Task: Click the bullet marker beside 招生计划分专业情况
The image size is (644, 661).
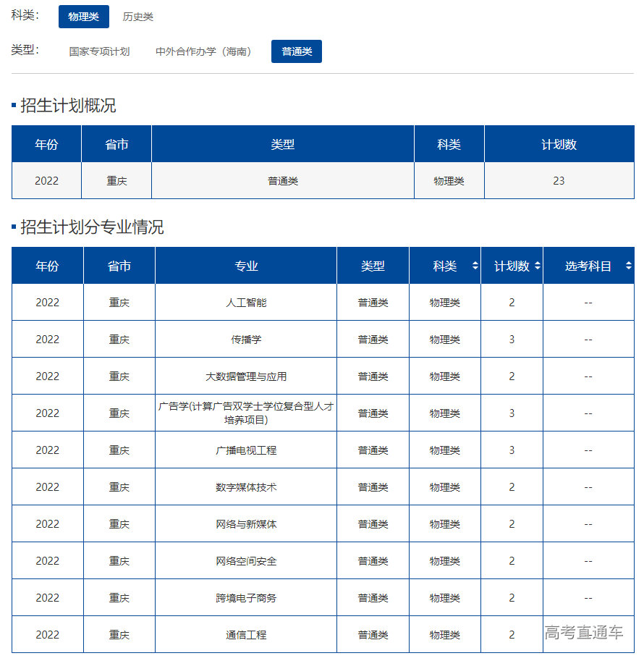Action: tap(12, 225)
